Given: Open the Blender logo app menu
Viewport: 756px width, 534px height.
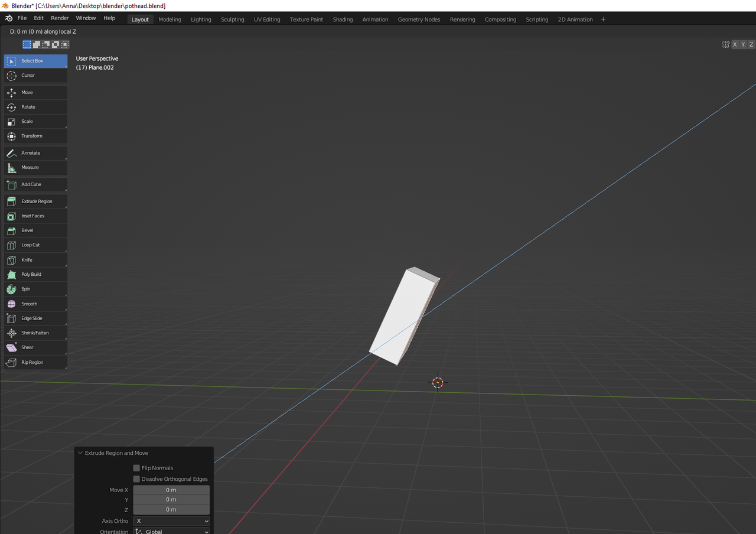Looking at the screenshot, I should tap(8, 19).
